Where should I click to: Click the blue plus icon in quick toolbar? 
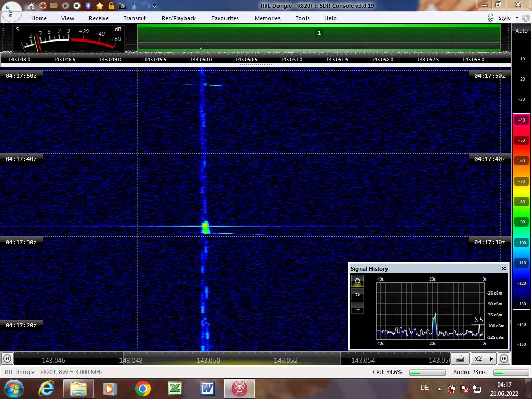coord(88,6)
